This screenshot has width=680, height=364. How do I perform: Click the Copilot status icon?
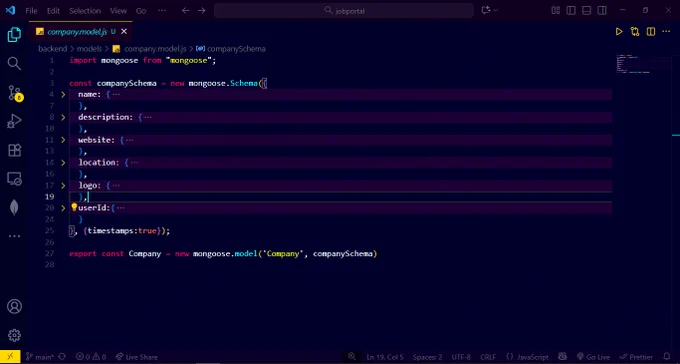coord(563,357)
